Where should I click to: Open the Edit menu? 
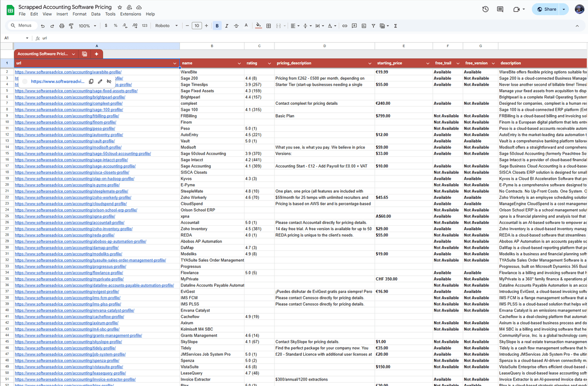tap(34, 14)
